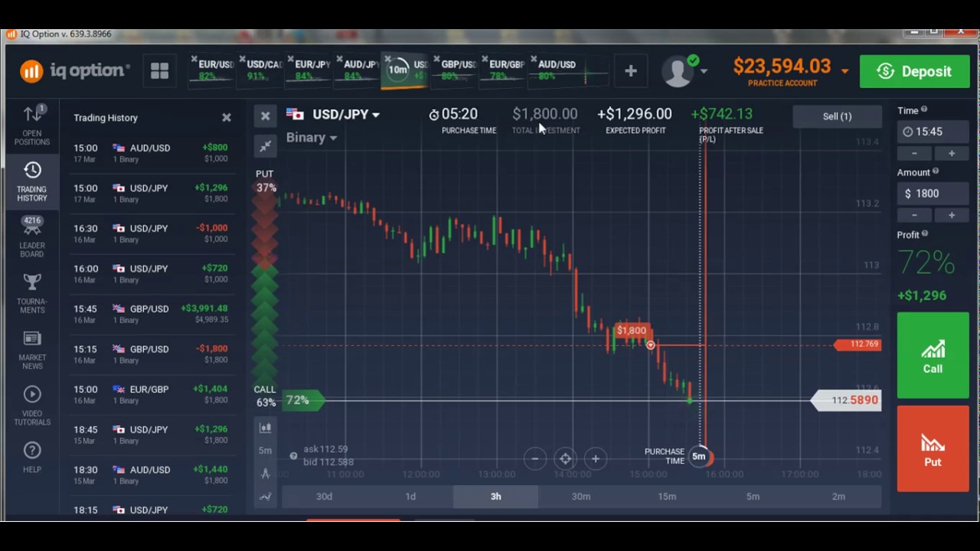The width and height of the screenshot is (980, 551).
Task: Open the 15:00 AUD/USD +$800 trade
Action: (x=151, y=153)
